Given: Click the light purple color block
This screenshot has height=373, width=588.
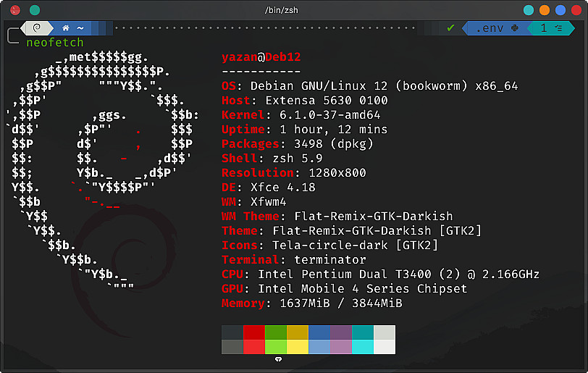Looking at the screenshot, I should [x=341, y=347].
